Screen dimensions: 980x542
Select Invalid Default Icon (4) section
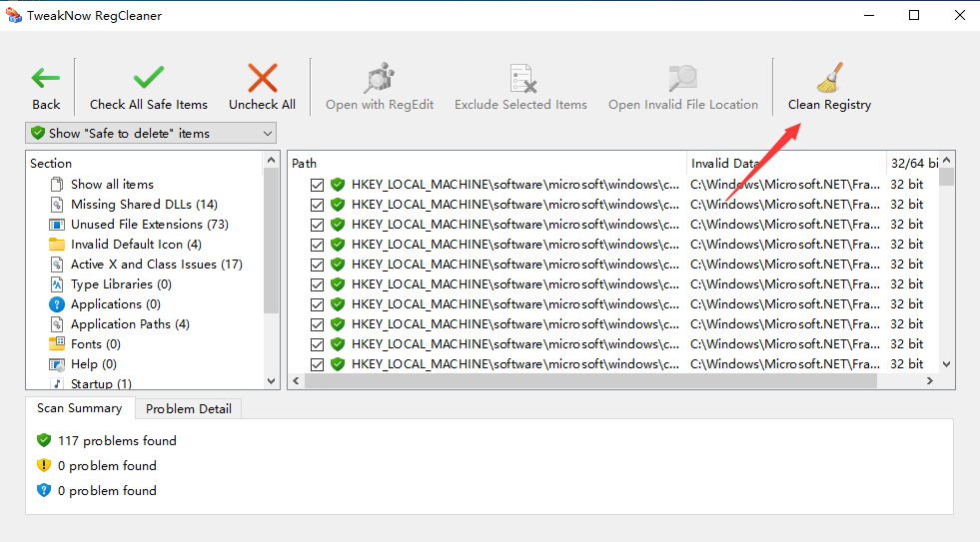click(x=136, y=245)
